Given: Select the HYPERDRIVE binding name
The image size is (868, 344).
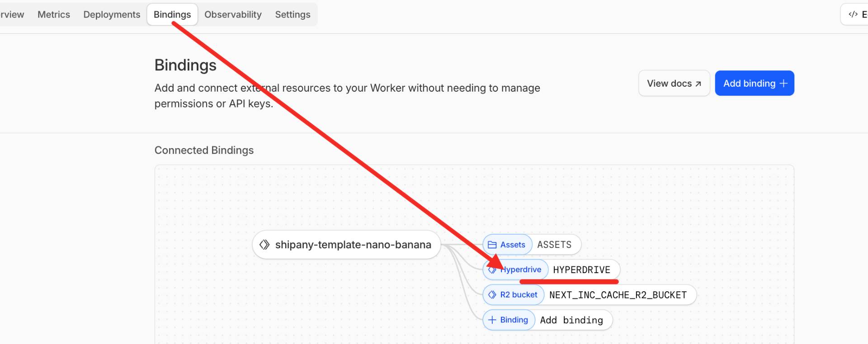Looking at the screenshot, I should coord(581,270).
